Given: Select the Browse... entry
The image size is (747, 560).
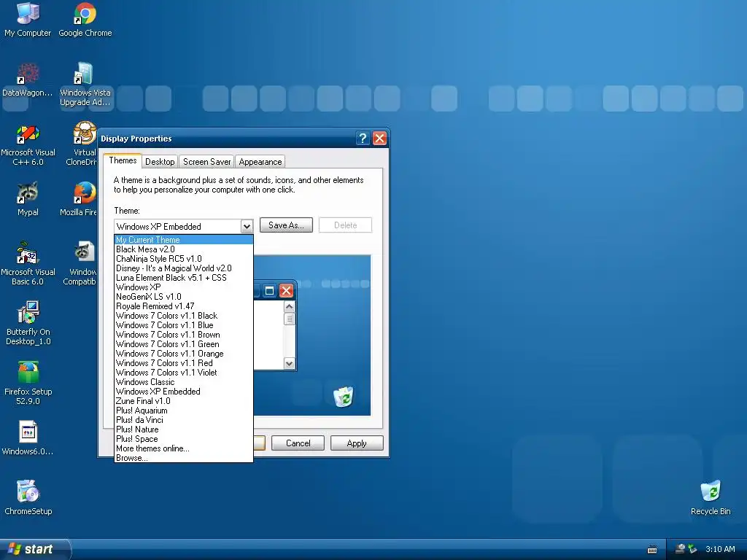Looking at the screenshot, I should click(183, 458).
